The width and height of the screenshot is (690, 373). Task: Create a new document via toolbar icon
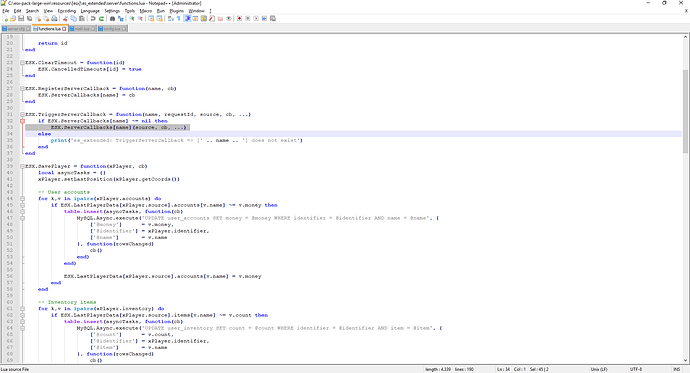pos(5,18)
